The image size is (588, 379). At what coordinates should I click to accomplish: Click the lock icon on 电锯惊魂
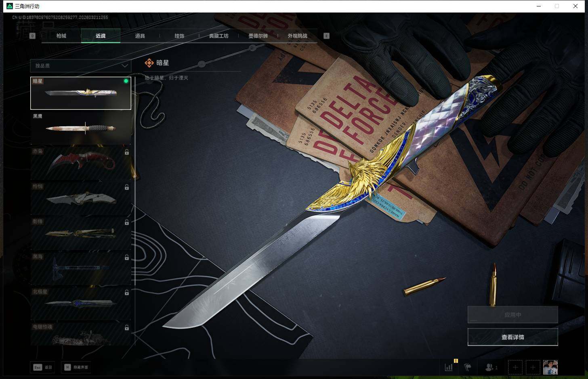tap(127, 328)
